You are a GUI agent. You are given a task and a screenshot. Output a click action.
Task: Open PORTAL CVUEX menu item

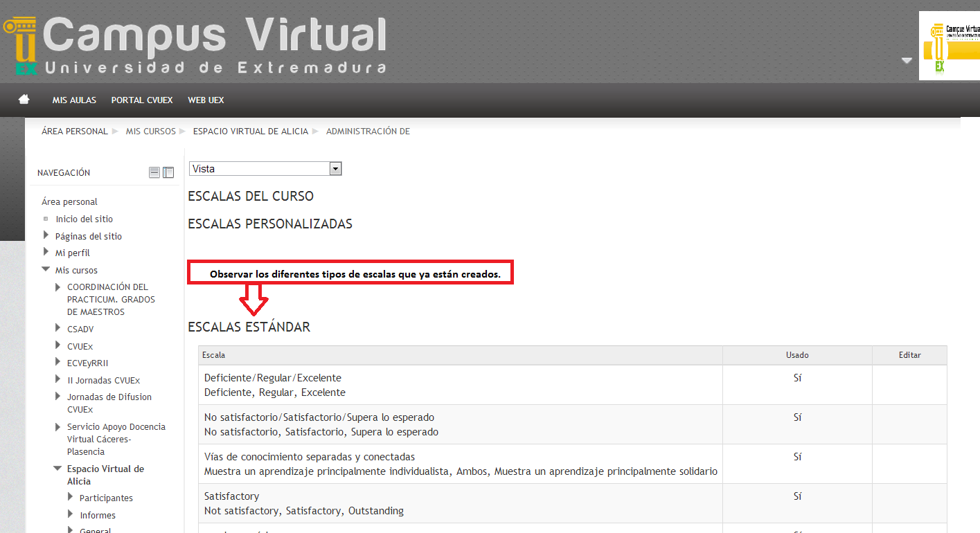click(x=142, y=100)
